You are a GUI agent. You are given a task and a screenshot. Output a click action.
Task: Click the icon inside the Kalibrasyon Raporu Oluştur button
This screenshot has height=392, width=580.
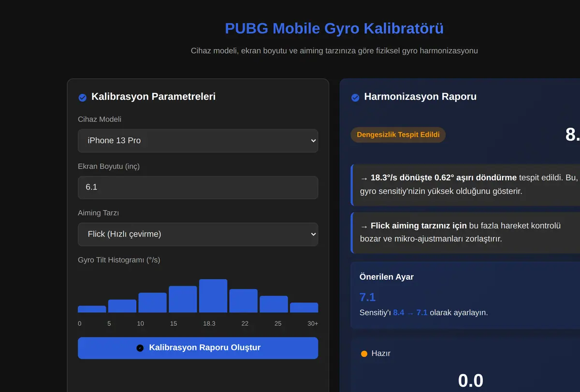(x=140, y=348)
